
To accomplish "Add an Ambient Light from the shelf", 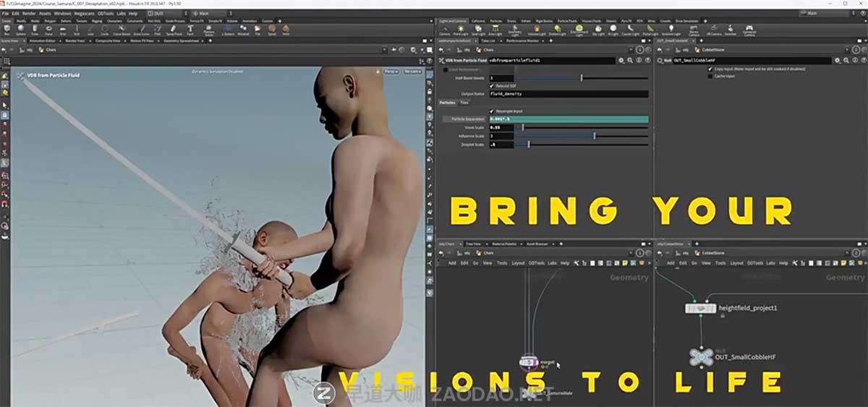I will (671, 30).
